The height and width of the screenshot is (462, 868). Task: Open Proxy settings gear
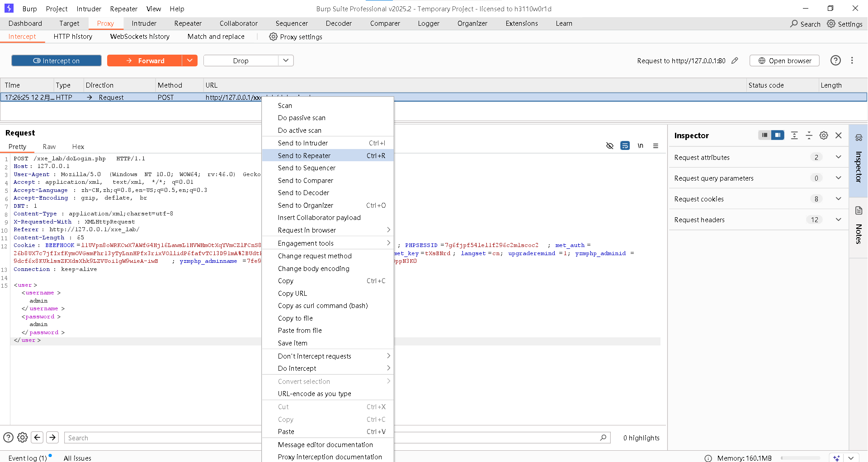(x=273, y=37)
